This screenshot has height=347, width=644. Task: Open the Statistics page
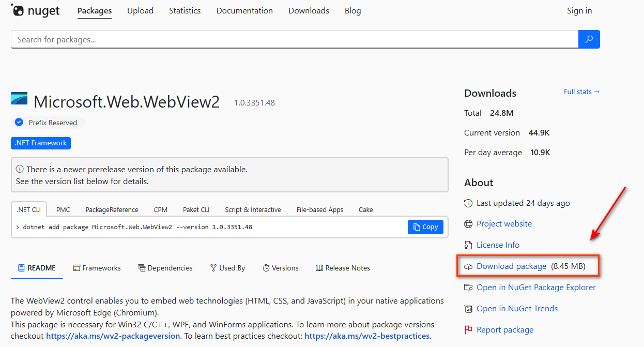(185, 11)
